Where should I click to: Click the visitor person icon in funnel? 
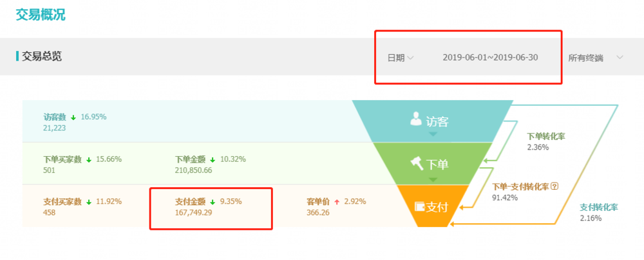point(416,120)
